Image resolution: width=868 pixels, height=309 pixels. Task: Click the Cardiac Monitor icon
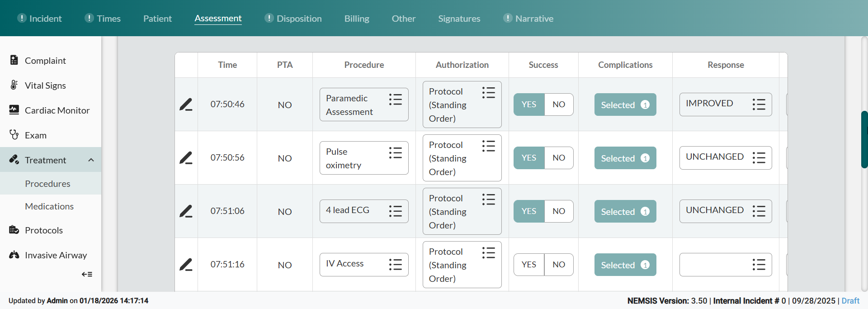[x=14, y=110]
